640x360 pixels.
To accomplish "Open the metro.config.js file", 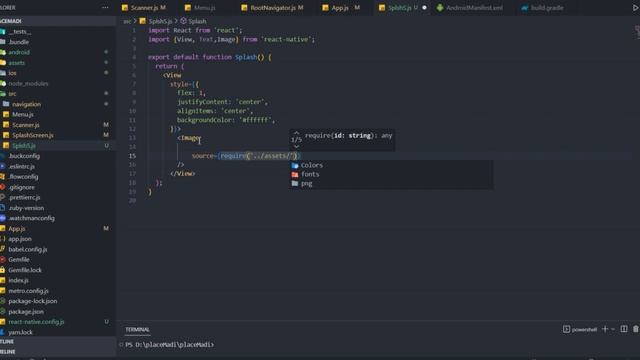I will click(28, 291).
